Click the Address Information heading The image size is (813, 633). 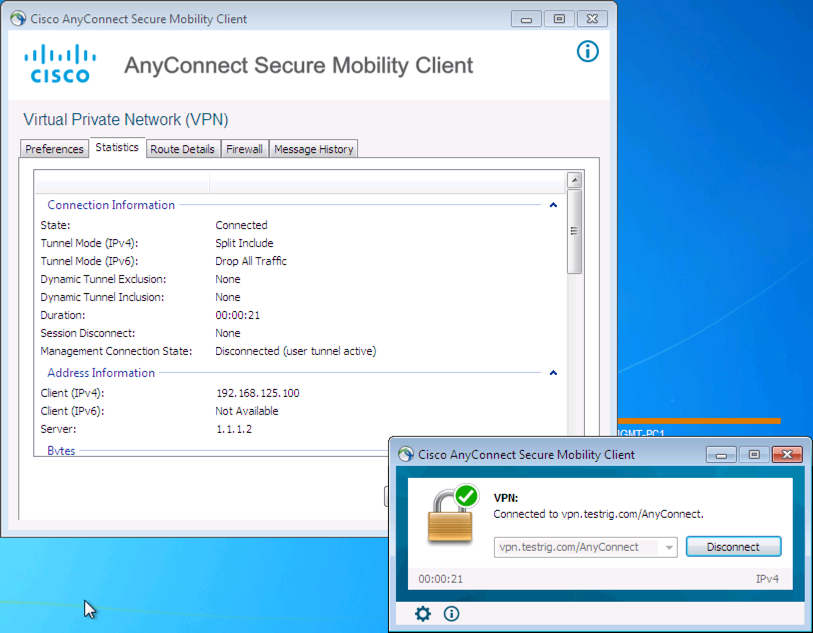[101, 373]
